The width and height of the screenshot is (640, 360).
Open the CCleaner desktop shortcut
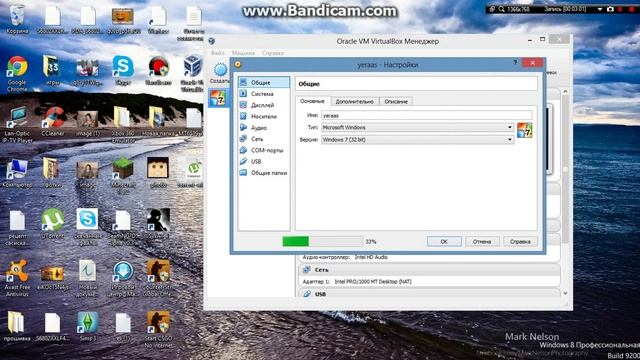click(x=53, y=122)
